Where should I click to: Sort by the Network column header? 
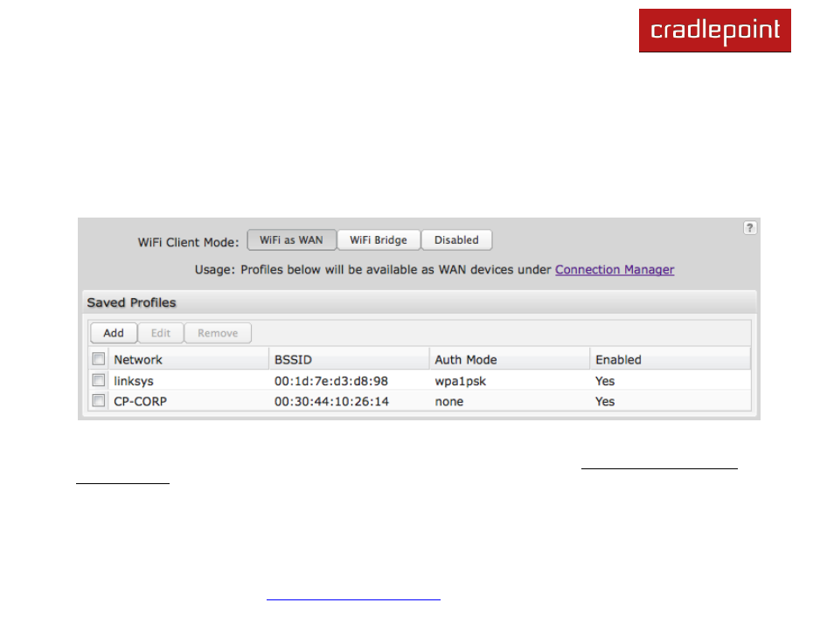(189, 359)
